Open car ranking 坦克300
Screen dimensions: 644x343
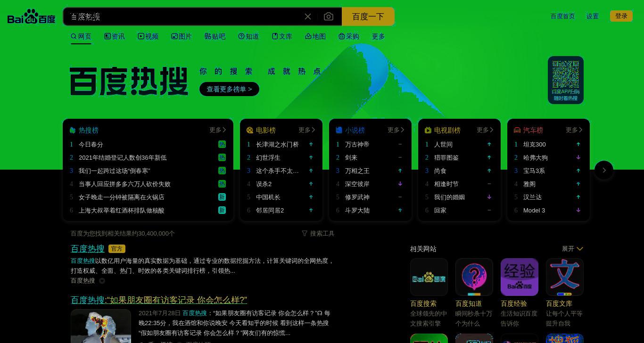(x=534, y=144)
